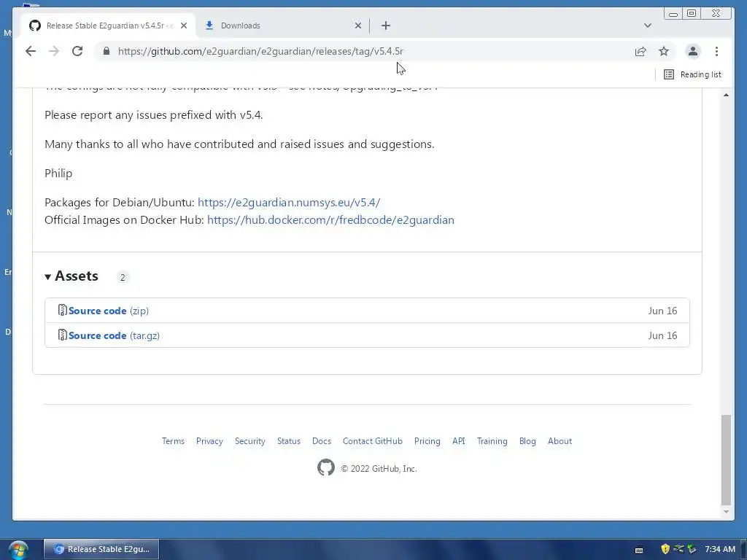Open the Privacy footer link
Screen dimensions: 747x560
209,441
